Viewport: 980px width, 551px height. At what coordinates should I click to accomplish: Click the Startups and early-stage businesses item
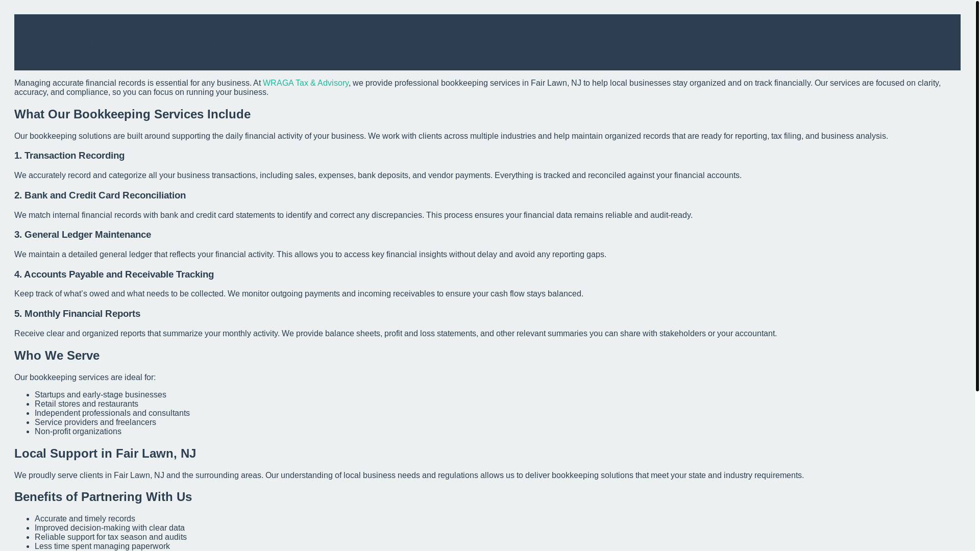[101, 395]
